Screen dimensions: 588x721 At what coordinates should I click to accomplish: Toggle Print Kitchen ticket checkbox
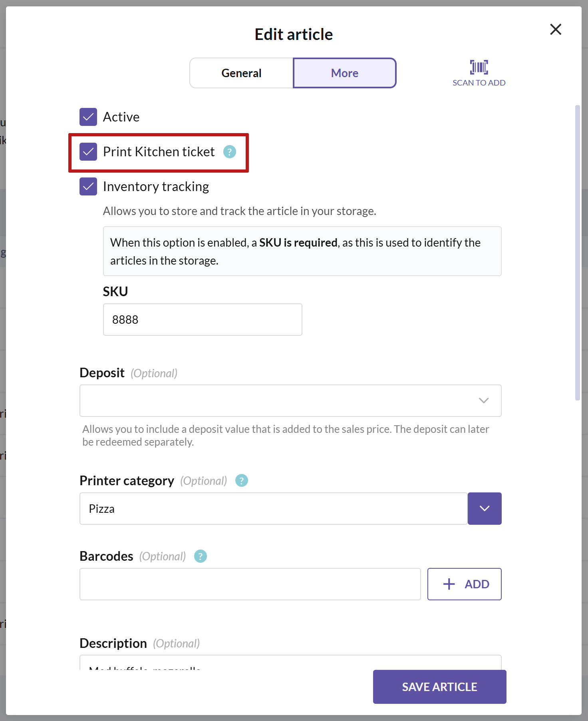pyautogui.click(x=88, y=152)
